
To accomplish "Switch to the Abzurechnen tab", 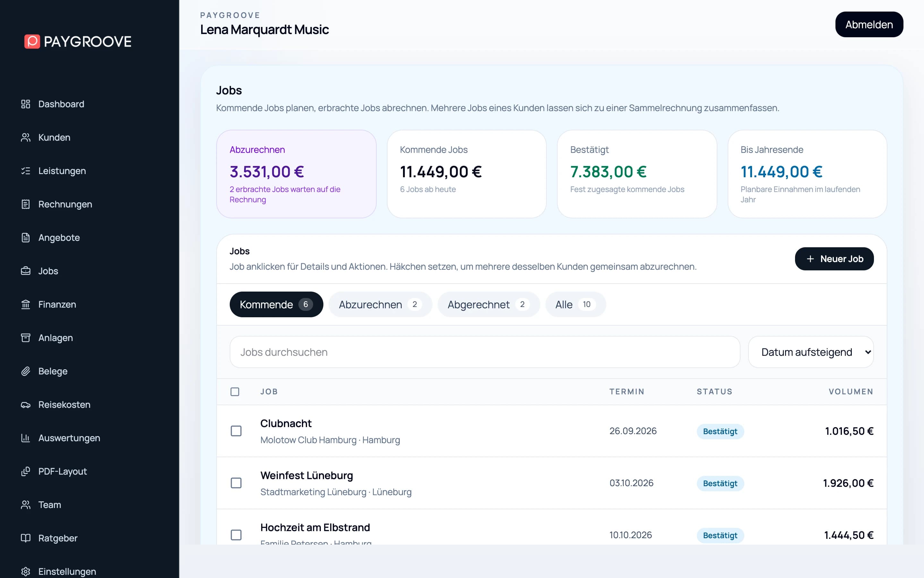I will coord(380,304).
